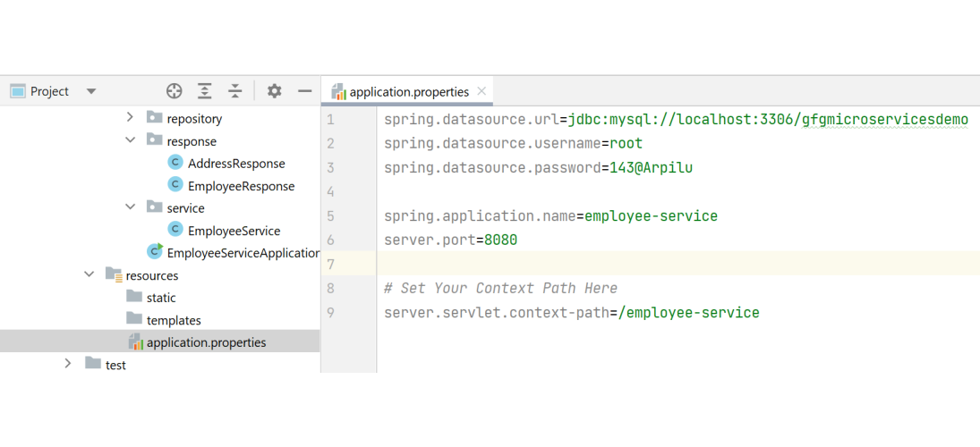Select application.properties in the project tree

point(206,342)
